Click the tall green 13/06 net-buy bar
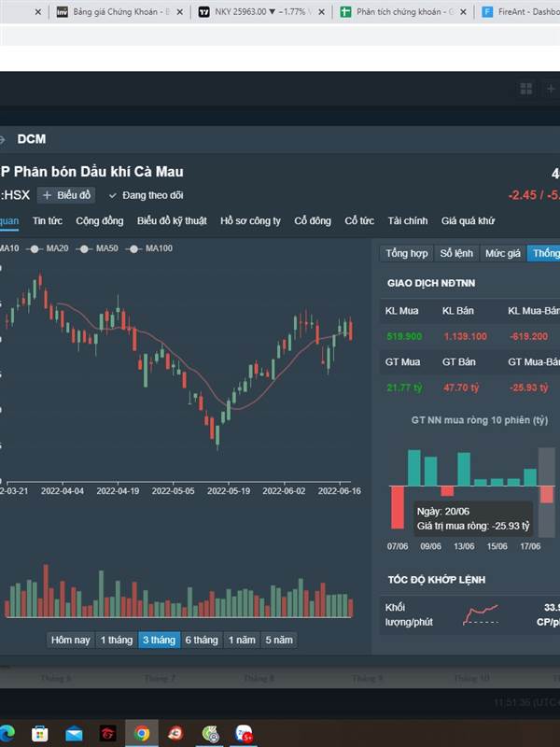The height and width of the screenshot is (747, 560). (464, 470)
